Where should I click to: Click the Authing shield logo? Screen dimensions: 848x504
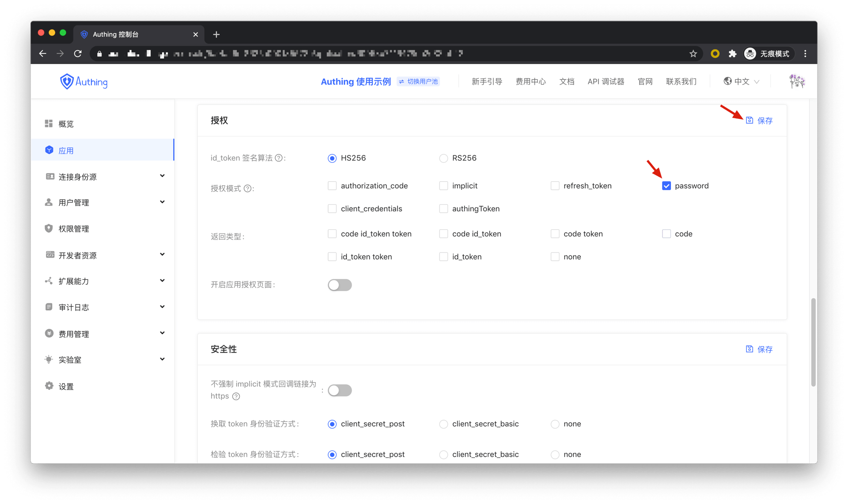[67, 82]
